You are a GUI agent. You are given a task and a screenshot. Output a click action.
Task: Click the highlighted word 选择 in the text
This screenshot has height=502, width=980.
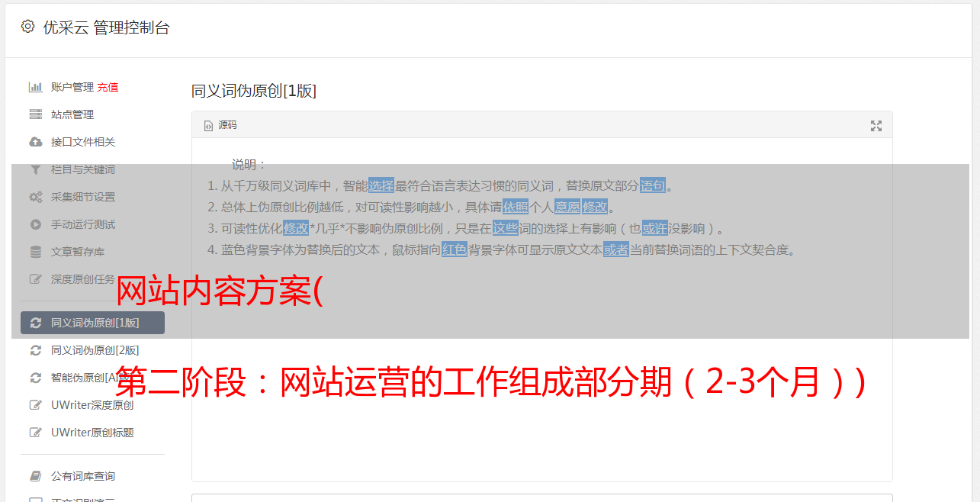point(381,185)
